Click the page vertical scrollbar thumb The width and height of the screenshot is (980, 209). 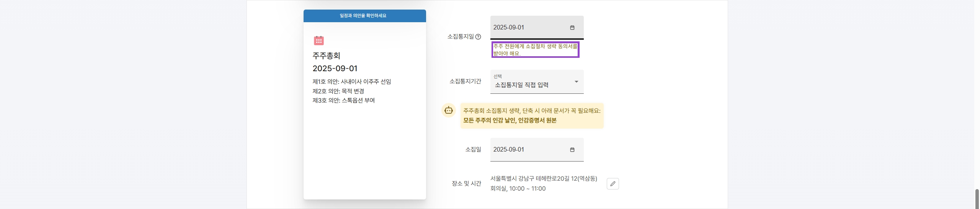coord(977,199)
